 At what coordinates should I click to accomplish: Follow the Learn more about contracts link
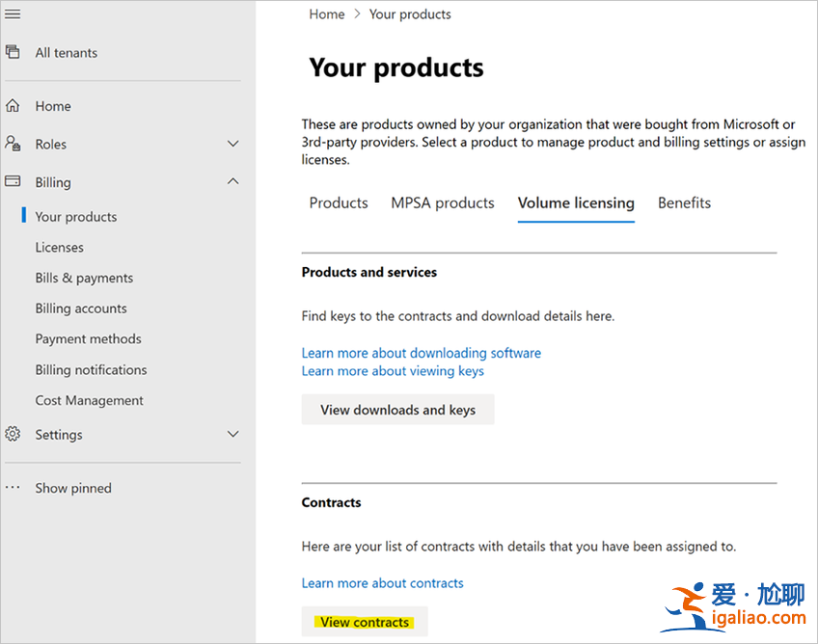click(x=382, y=583)
